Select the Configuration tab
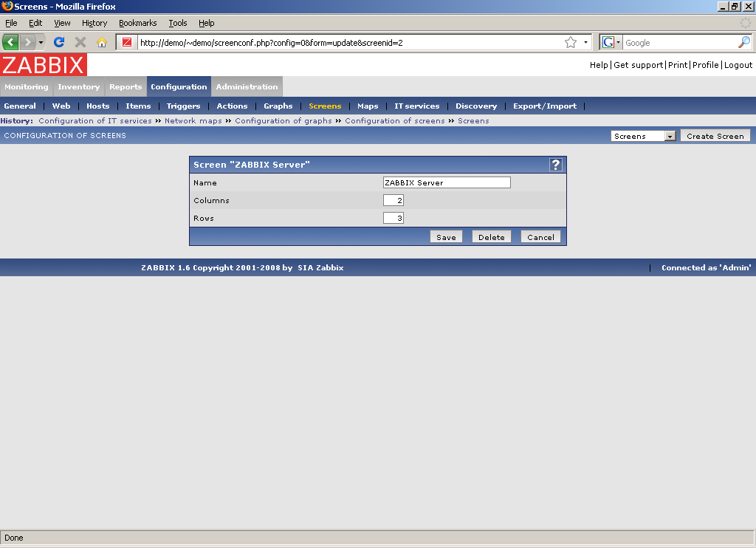This screenshot has height=548, width=756. (179, 87)
